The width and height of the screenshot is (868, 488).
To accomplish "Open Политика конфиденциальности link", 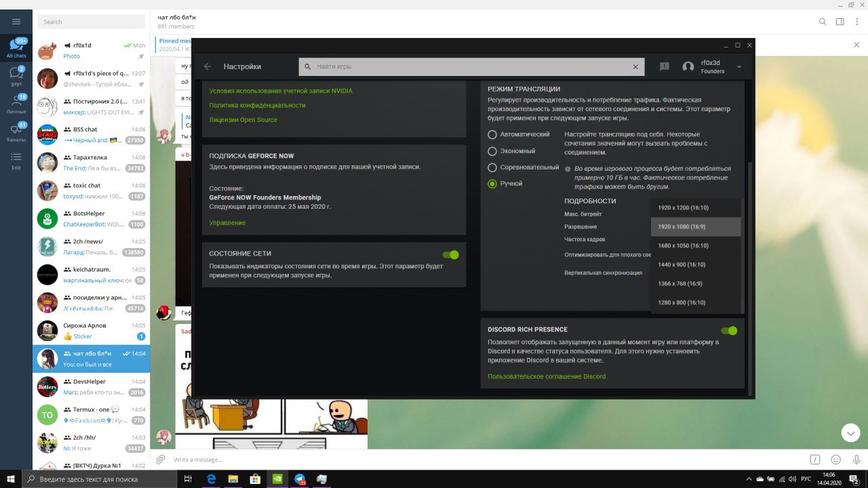I will tap(257, 105).
